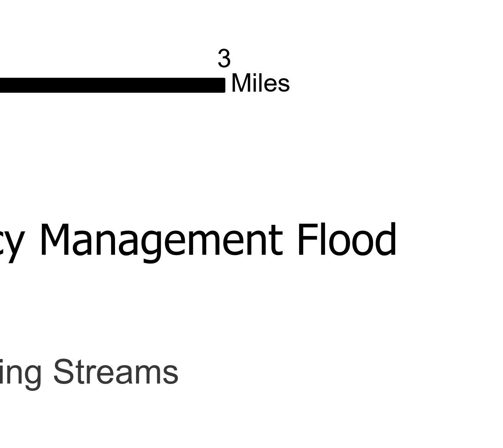This screenshot has height=448, width=503.
Task: Click the right end cap of the scale bar
Action: [224, 85]
